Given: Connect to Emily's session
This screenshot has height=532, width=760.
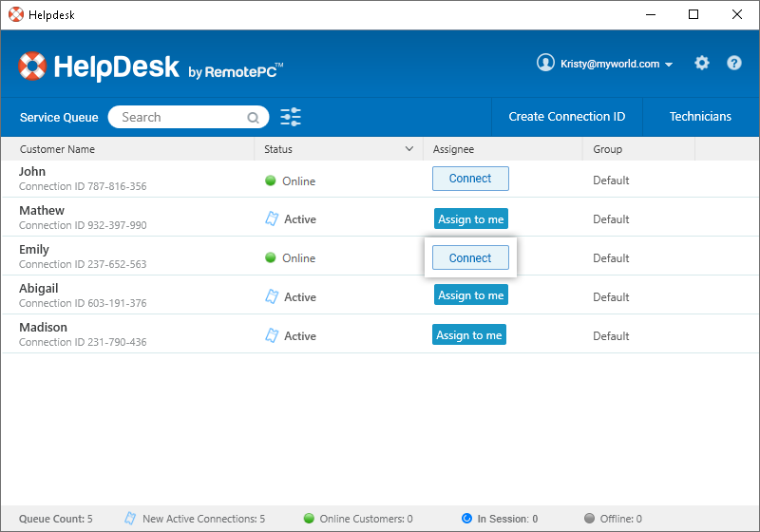Looking at the screenshot, I should (470, 257).
